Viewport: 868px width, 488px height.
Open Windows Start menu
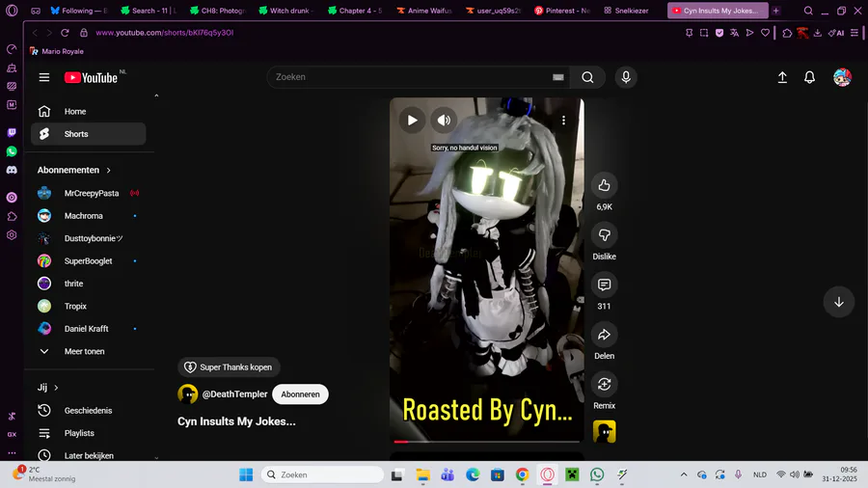click(246, 474)
